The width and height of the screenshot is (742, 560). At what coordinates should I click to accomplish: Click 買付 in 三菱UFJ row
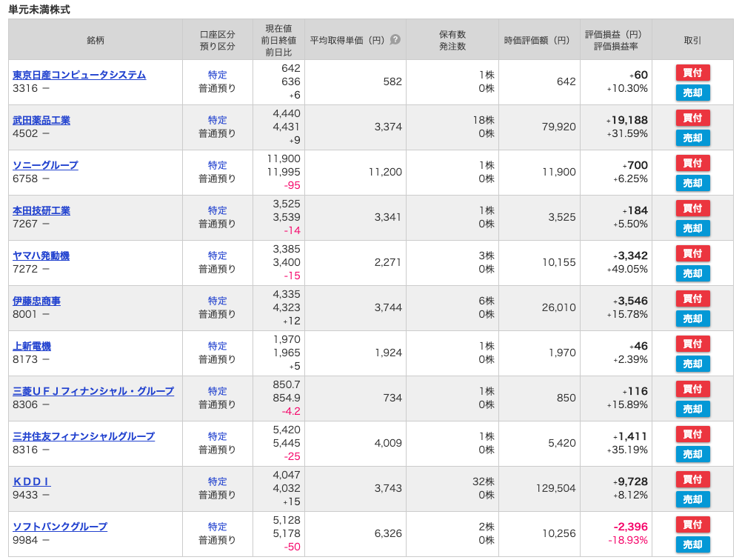[692, 389]
